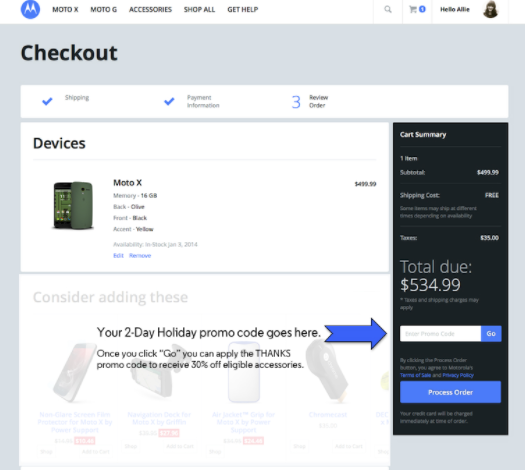The image size is (525, 470).
Task: Open the search magnifier icon
Action: tap(388, 9)
